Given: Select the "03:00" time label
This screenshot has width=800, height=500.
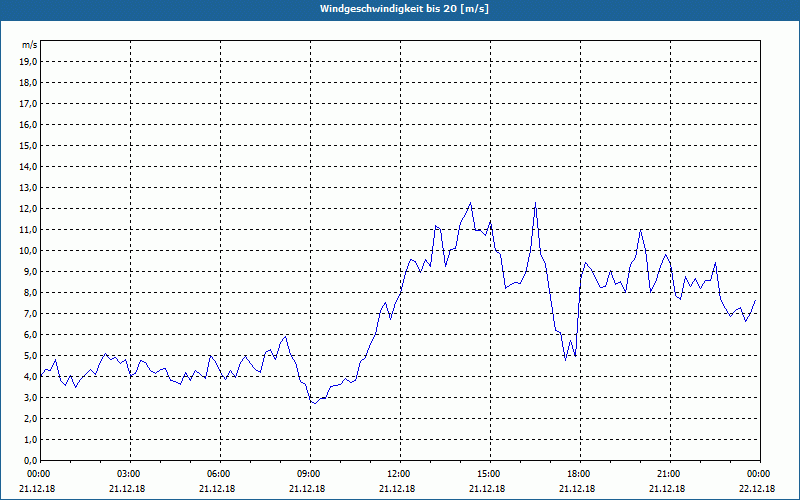Looking at the screenshot, I should tap(131, 474).
